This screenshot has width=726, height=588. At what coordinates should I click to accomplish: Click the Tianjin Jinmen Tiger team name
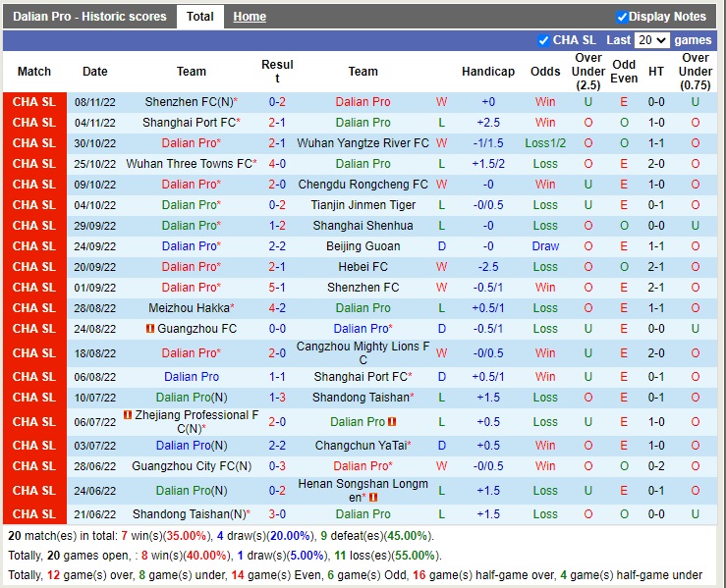pos(363,205)
